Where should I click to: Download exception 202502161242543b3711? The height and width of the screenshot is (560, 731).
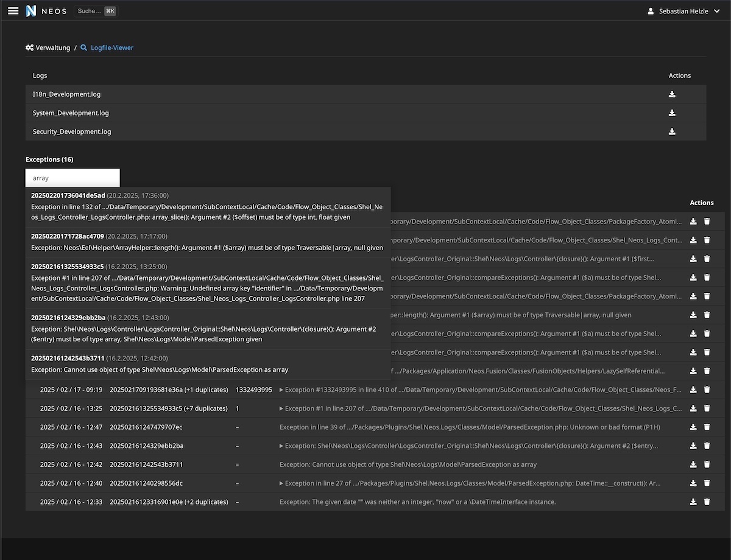click(x=693, y=464)
